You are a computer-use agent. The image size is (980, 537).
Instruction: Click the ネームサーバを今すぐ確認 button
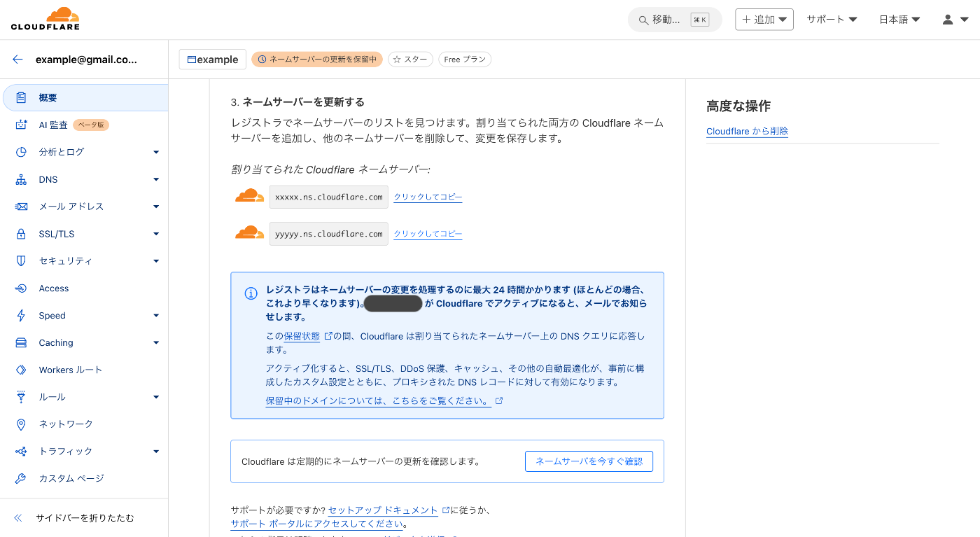click(x=589, y=461)
